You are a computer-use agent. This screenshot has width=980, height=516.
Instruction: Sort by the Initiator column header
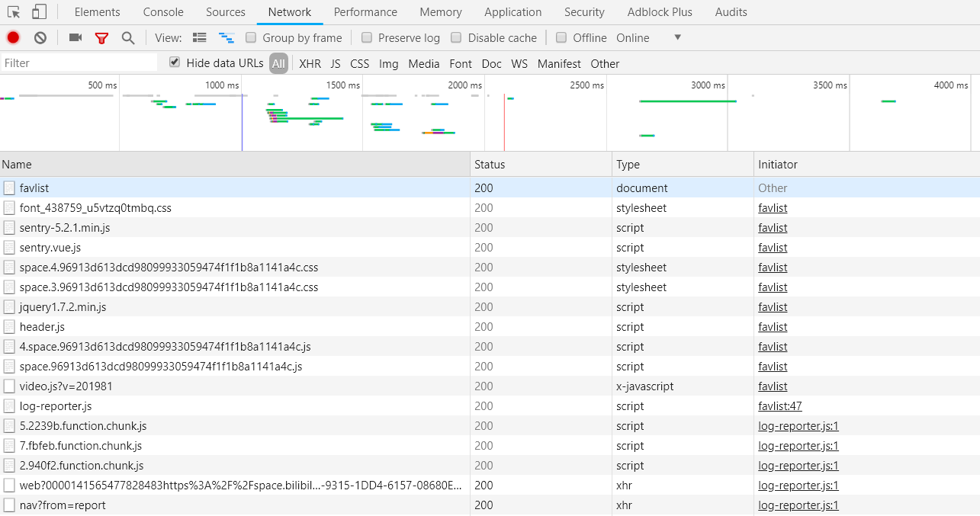click(x=867, y=164)
